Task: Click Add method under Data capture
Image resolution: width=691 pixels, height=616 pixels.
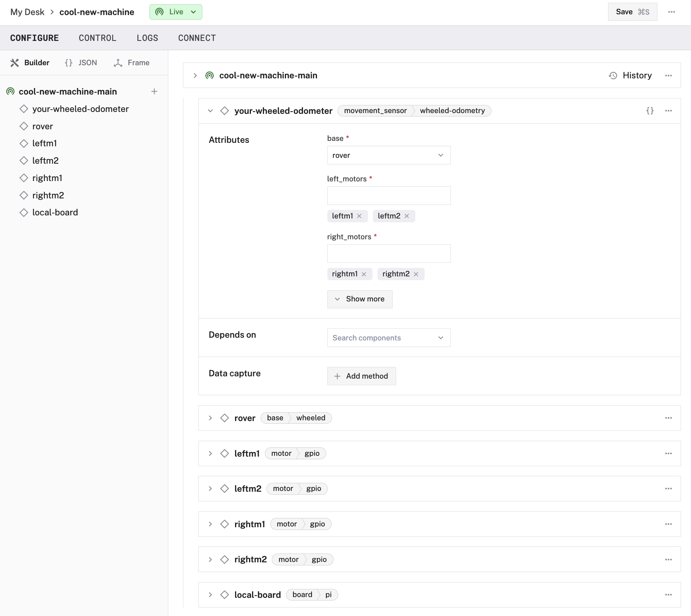Action: [x=361, y=376]
